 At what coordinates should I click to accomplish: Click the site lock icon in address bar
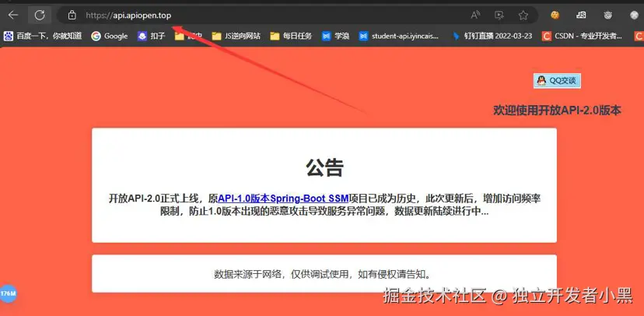(x=72, y=15)
